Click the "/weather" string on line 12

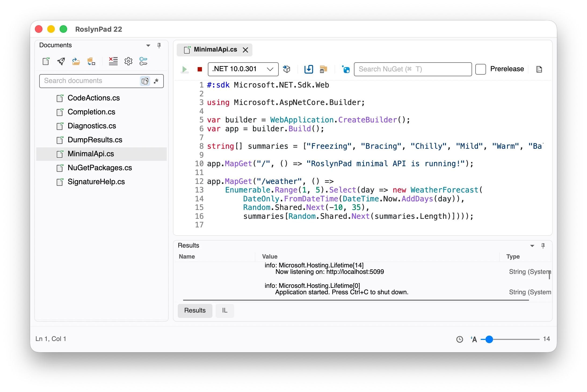click(279, 182)
